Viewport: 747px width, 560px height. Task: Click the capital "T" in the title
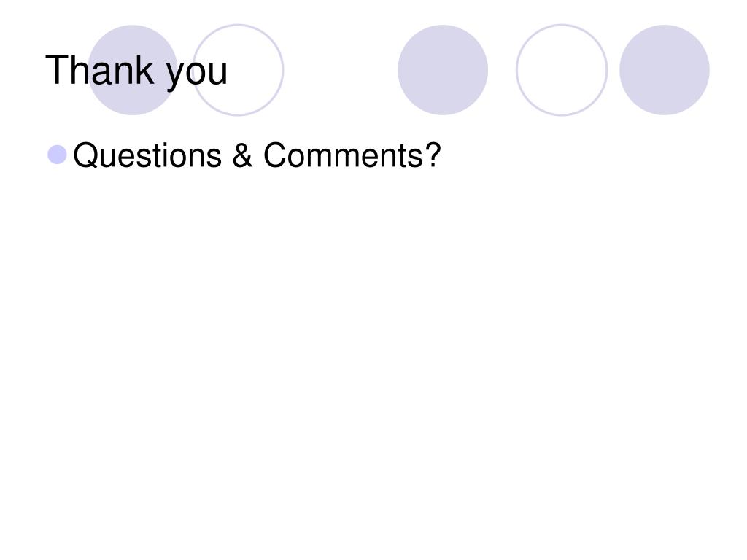pos(56,69)
